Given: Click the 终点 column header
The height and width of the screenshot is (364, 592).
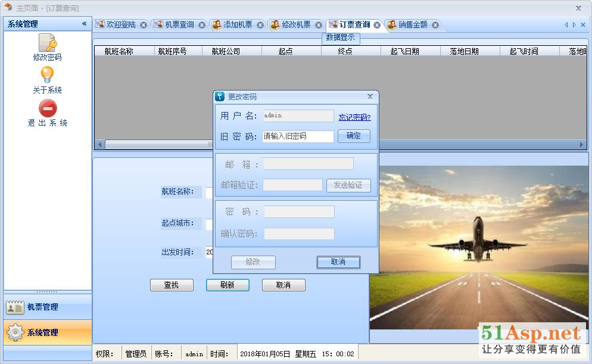Looking at the screenshot, I should [351, 51].
